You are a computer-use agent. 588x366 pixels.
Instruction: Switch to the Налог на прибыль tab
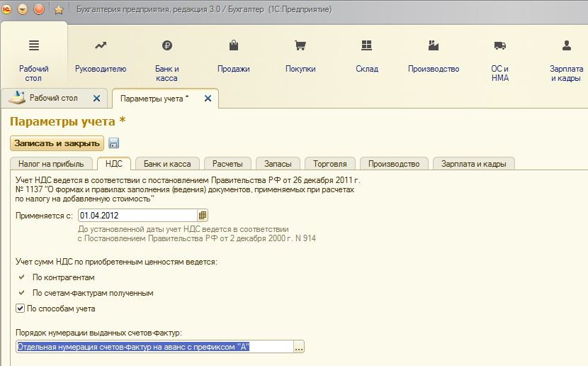pyautogui.click(x=51, y=164)
